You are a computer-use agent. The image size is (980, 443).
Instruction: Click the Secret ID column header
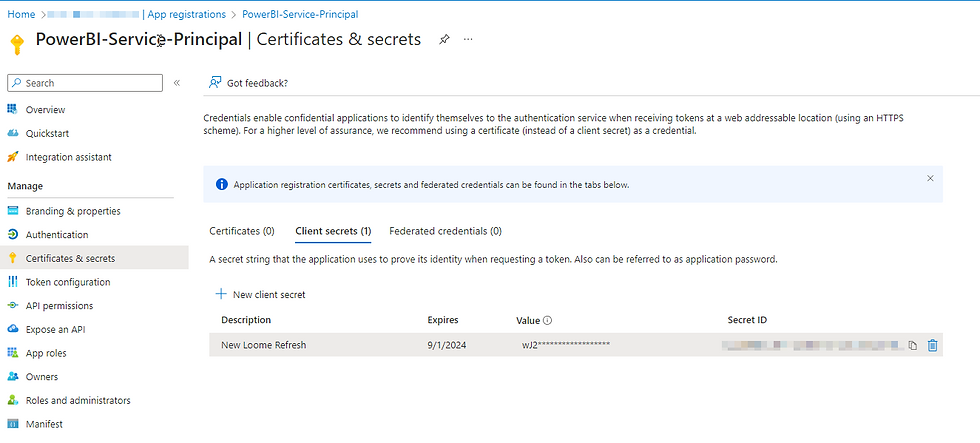tap(747, 320)
